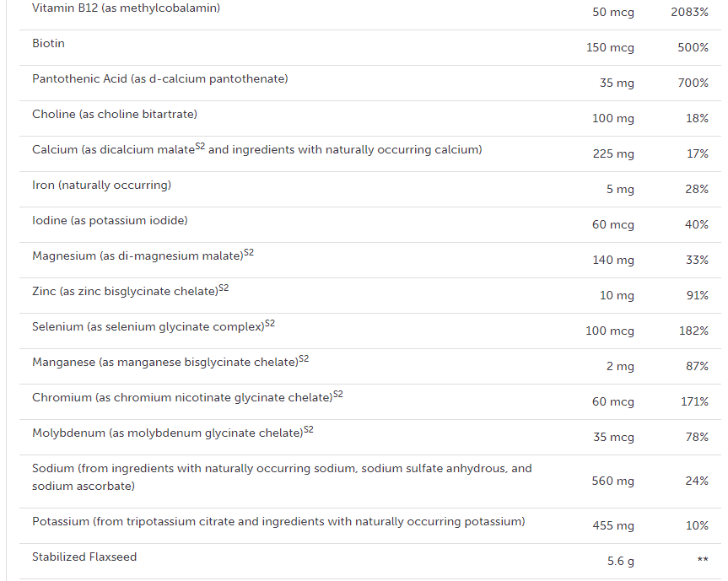This screenshot has height=581, width=728.
Task: Open the S2 footnote on the Zinc row
Action: point(224,288)
